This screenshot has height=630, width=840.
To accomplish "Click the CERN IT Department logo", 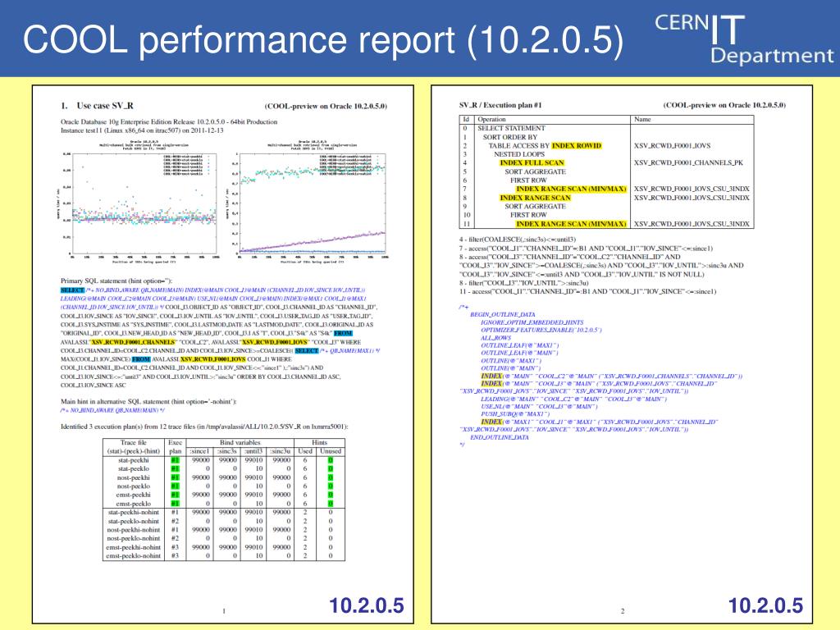I will point(744,39).
